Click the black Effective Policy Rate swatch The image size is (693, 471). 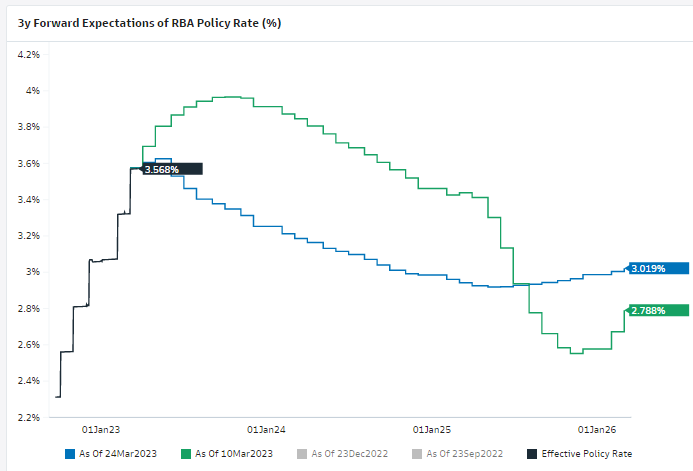(x=532, y=453)
